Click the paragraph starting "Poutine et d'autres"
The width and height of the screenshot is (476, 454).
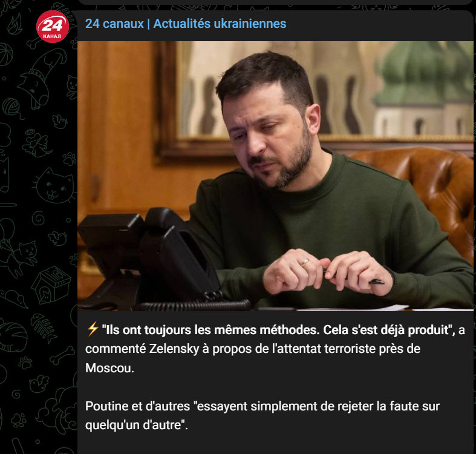point(262,415)
